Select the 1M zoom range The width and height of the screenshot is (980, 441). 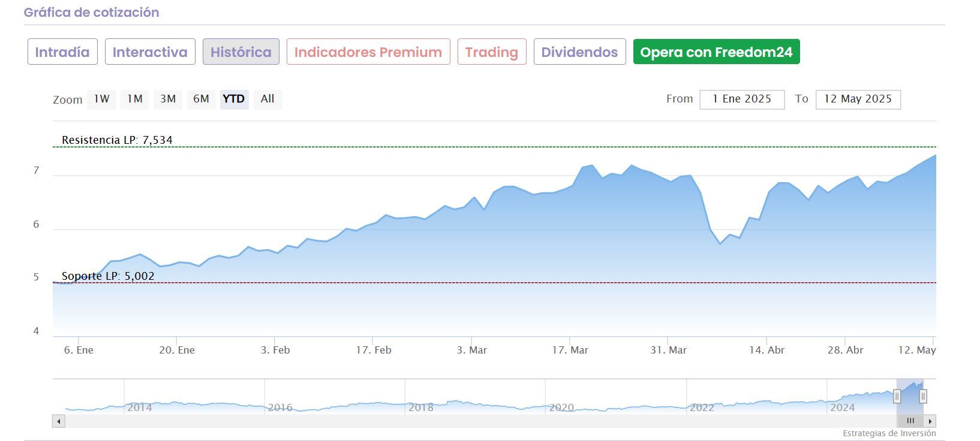pos(135,99)
